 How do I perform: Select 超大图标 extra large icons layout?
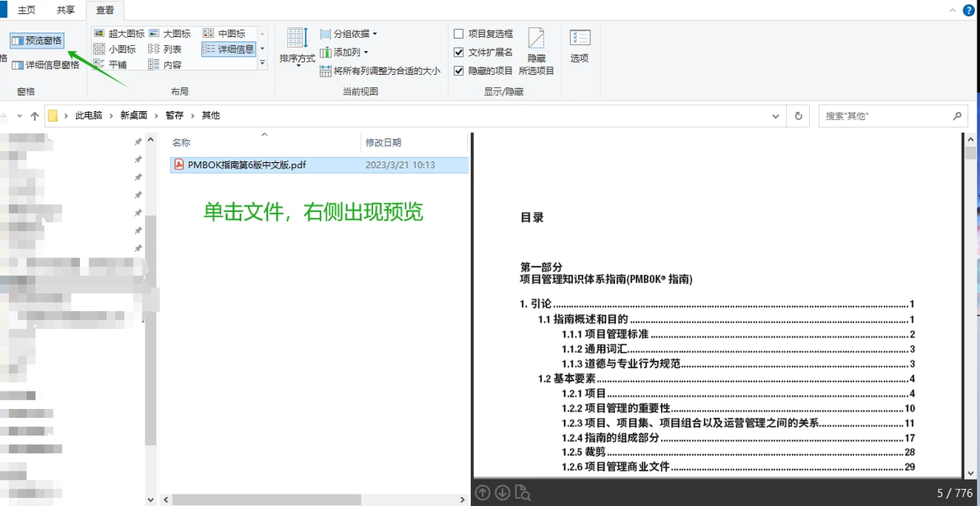click(x=119, y=34)
